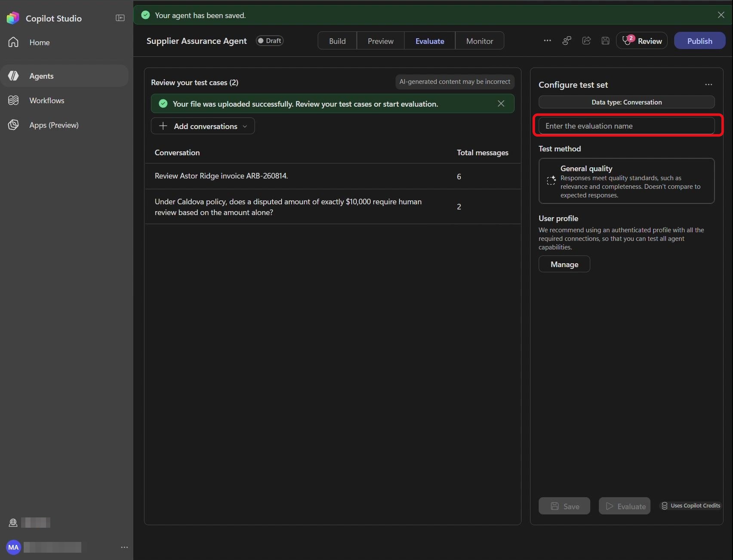This screenshot has height=560, width=733.
Task: Click the Agents sidebar icon
Action: pyautogui.click(x=13, y=76)
